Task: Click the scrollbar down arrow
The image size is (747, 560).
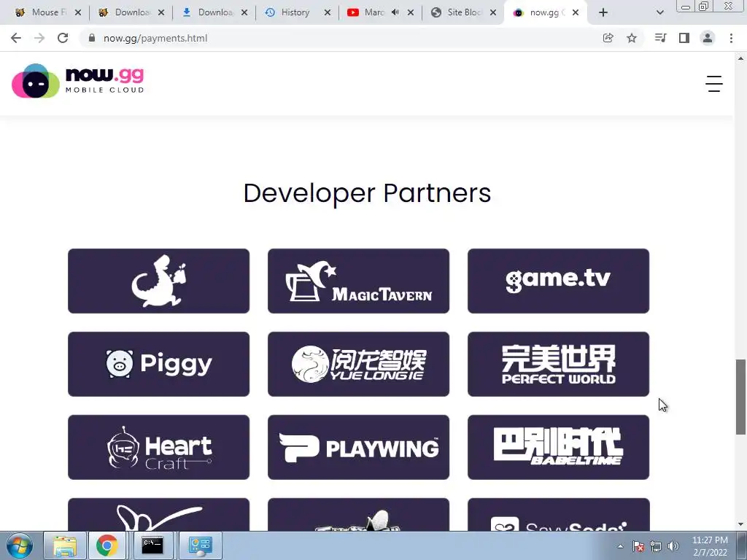Action: tap(740, 524)
